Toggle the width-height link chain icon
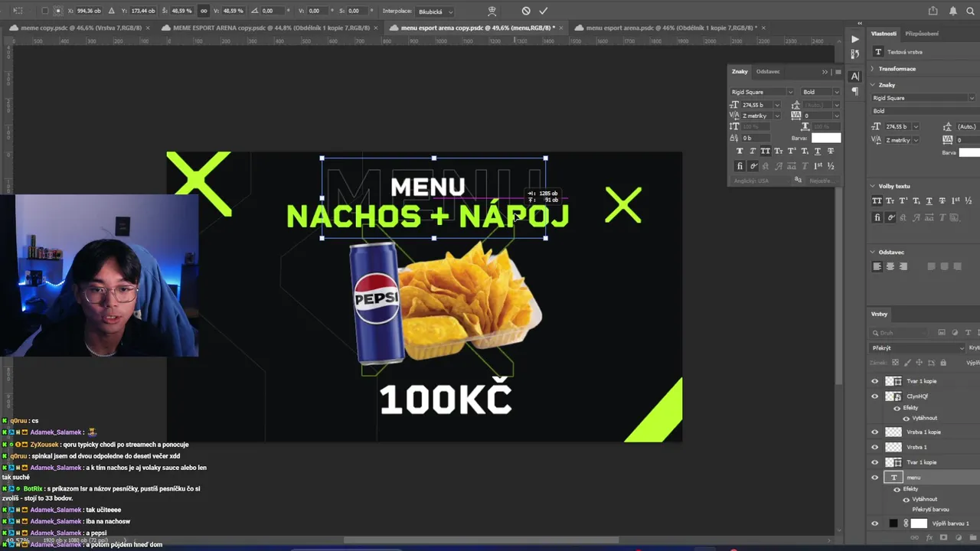This screenshot has width=980, height=551. coord(204,11)
